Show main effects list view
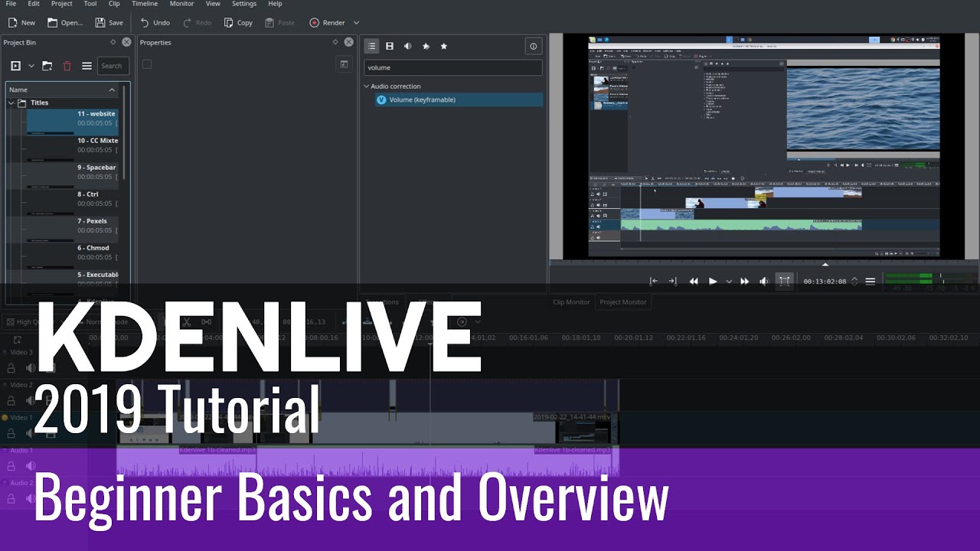This screenshot has width=980, height=551. pos(371,46)
